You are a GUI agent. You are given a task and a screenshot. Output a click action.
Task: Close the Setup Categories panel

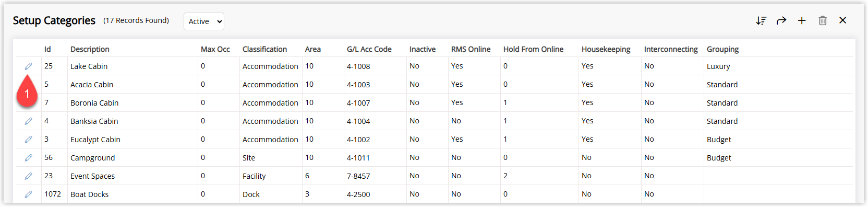click(842, 20)
